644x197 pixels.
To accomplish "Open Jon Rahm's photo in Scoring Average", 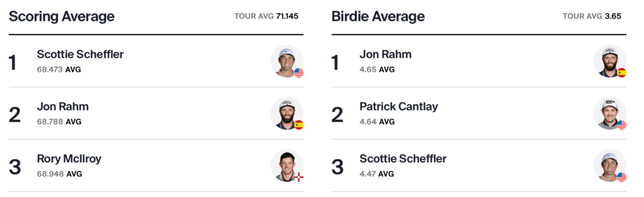I will tap(287, 113).
